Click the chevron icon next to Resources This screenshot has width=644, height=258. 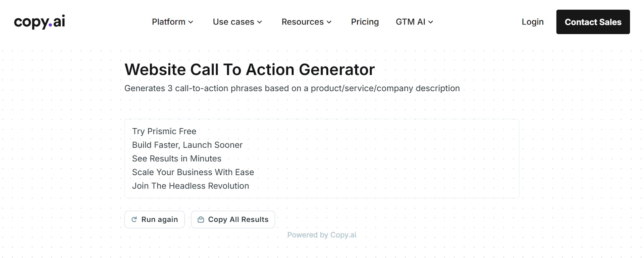pos(329,22)
